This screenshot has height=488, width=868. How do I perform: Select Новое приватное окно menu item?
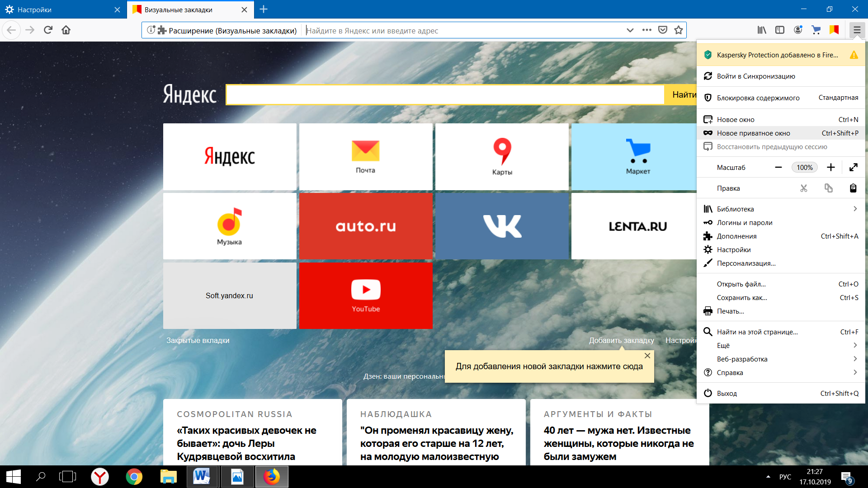click(x=781, y=133)
